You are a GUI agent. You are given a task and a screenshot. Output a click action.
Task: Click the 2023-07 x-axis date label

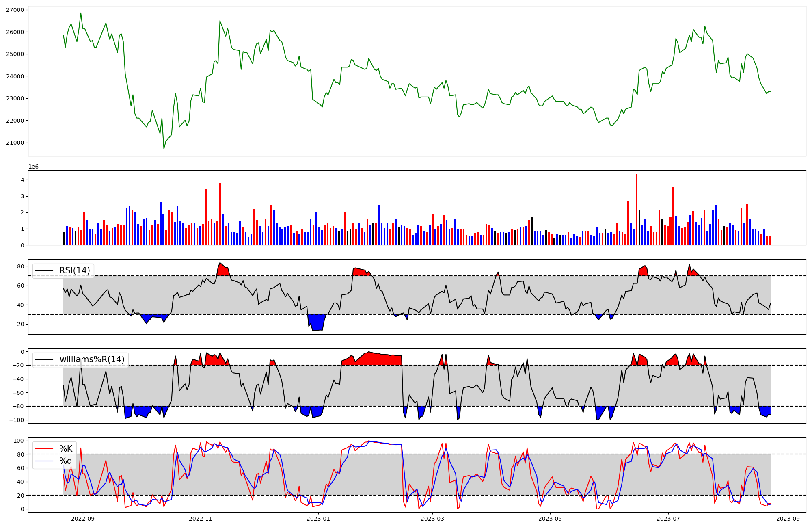coord(668,518)
